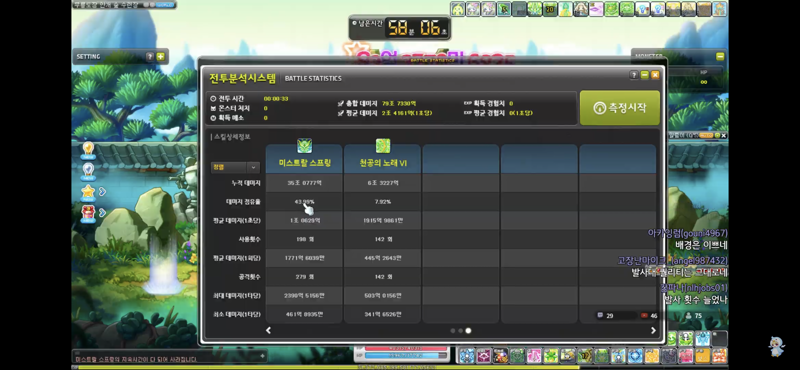Collapse the MONSTER panel with minus button
This screenshot has height=370, width=800.
[720, 56]
